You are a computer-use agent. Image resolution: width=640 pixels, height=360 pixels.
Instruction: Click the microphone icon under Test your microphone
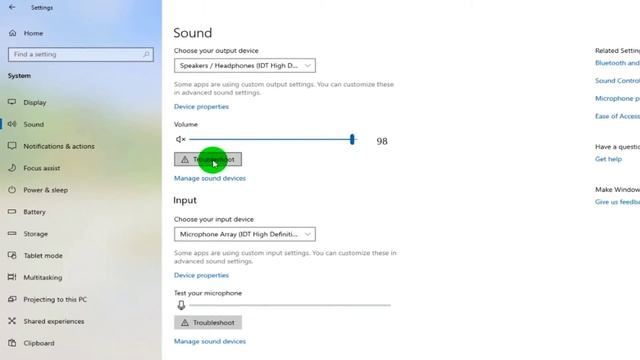(181, 305)
